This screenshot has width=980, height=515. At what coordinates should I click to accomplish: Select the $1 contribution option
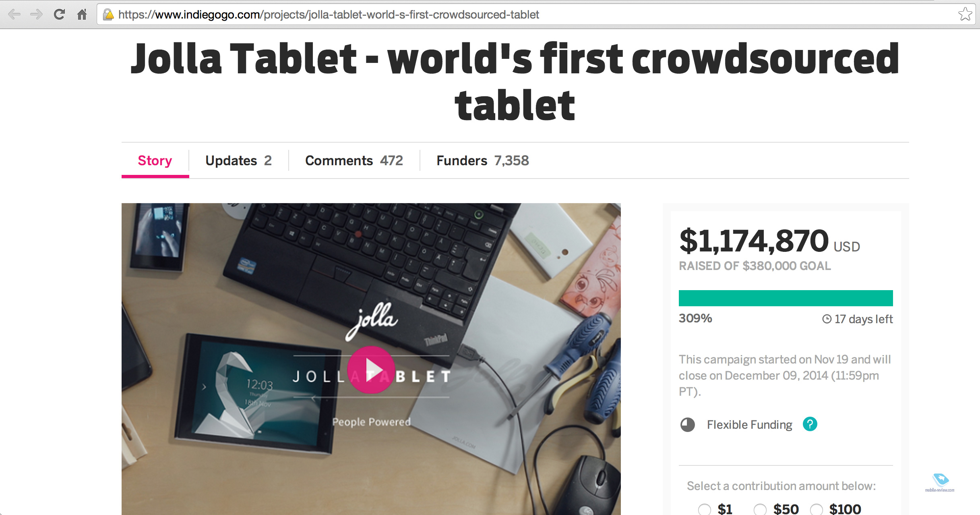coord(705,509)
